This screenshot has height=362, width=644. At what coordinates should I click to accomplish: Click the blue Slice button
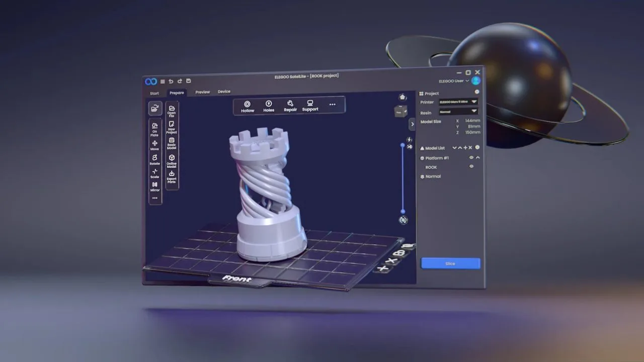(x=451, y=263)
